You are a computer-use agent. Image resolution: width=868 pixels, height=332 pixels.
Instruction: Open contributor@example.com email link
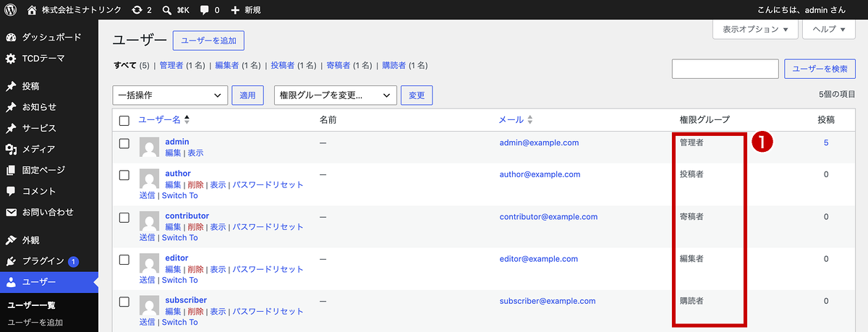[x=548, y=217]
